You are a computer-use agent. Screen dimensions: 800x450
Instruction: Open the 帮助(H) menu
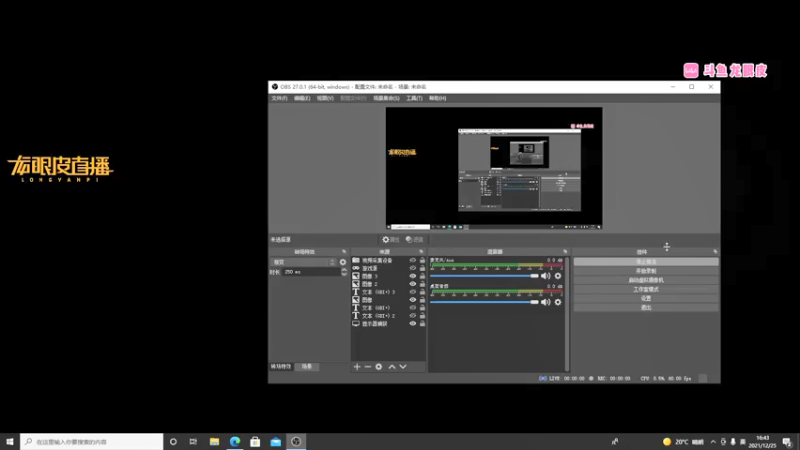coord(437,98)
